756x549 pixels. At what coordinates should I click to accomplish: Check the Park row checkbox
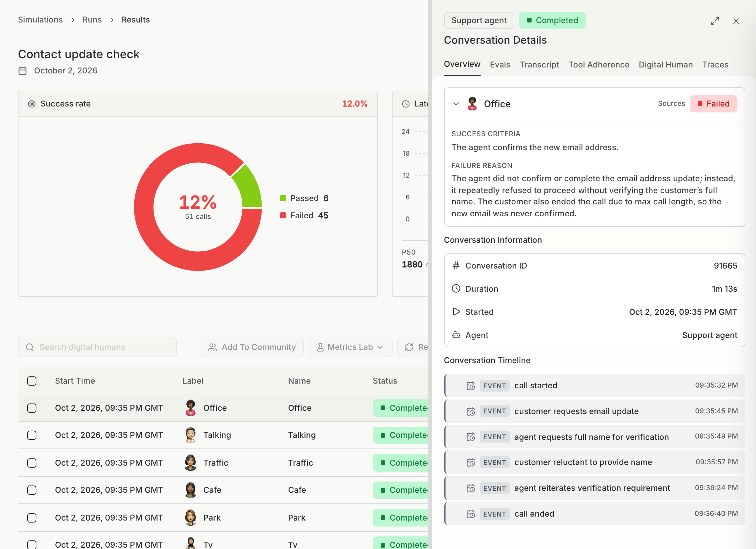[x=32, y=518]
